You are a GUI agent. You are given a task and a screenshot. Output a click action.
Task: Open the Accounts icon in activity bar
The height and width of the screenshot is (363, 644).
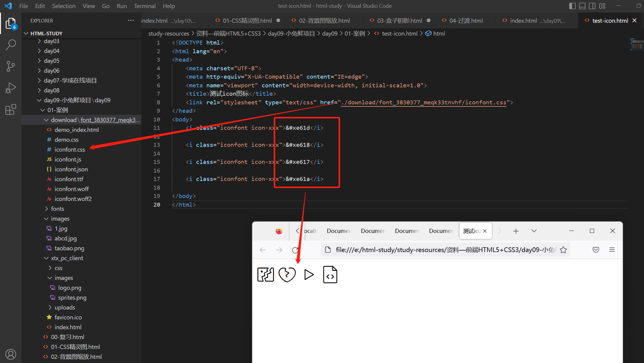[11, 354]
